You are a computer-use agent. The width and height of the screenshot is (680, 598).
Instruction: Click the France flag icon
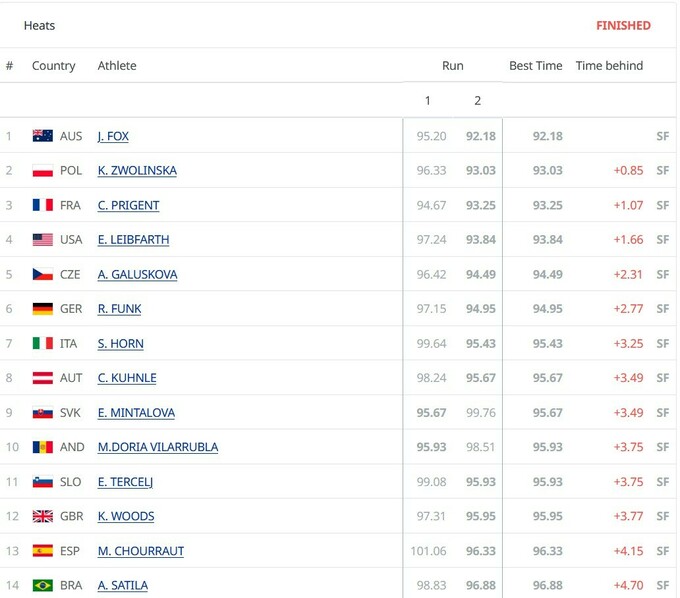(x=42, y=205)
